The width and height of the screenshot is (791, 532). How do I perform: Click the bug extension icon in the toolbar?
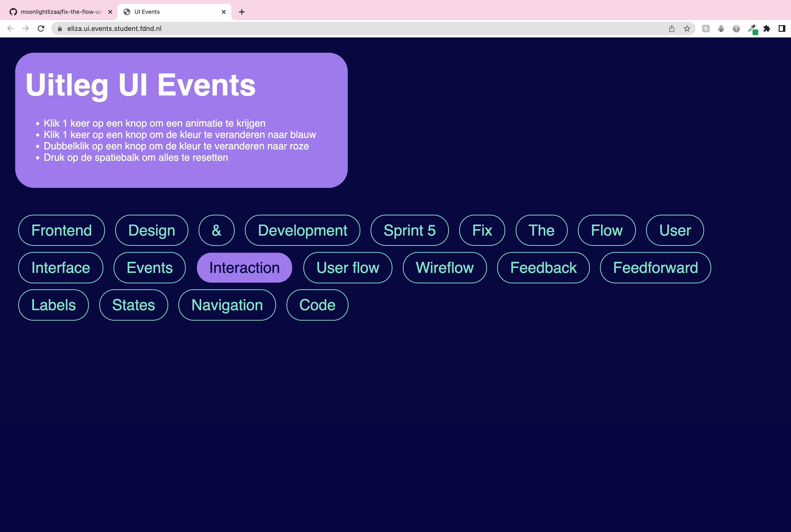(721, 28)
